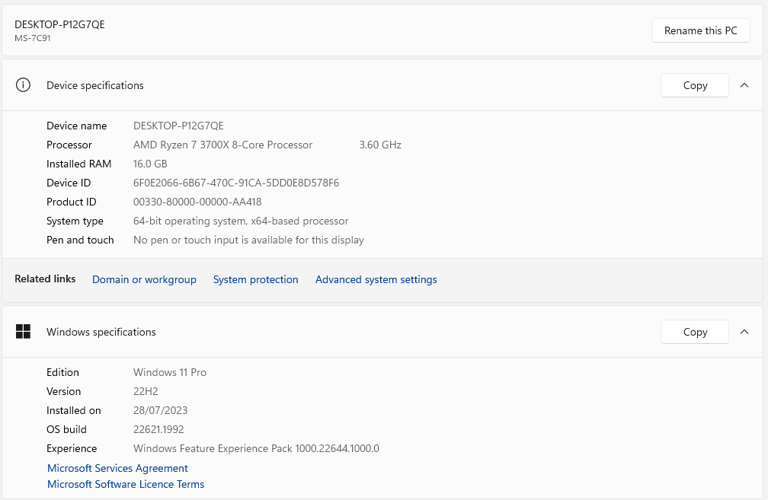Open the System protection link
The width and height of the screenshot is (768, 500).
255,280
